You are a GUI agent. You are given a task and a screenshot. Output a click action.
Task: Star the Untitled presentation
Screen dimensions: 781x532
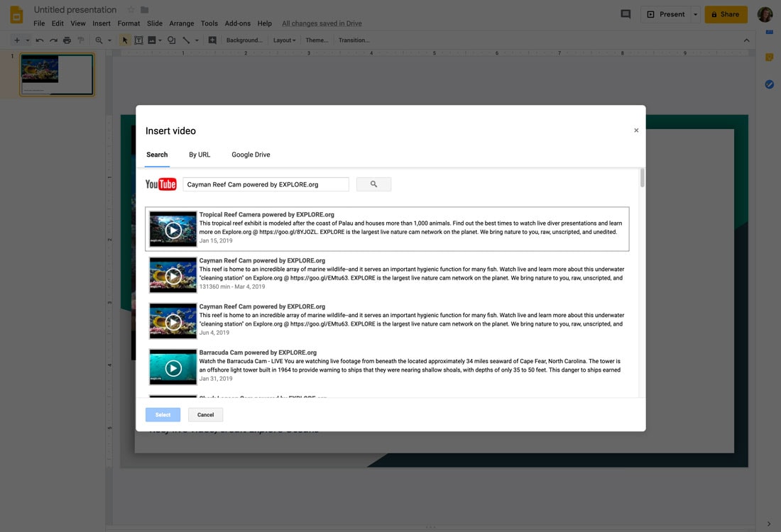pyautogui.click(x=131, y=10)
